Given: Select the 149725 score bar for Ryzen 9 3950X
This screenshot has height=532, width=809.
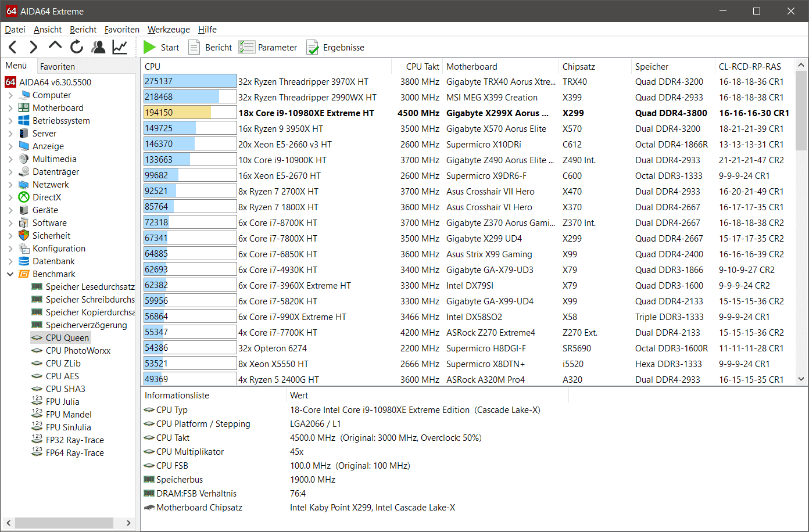Looking at the screenshot, I should click(190, 129).
